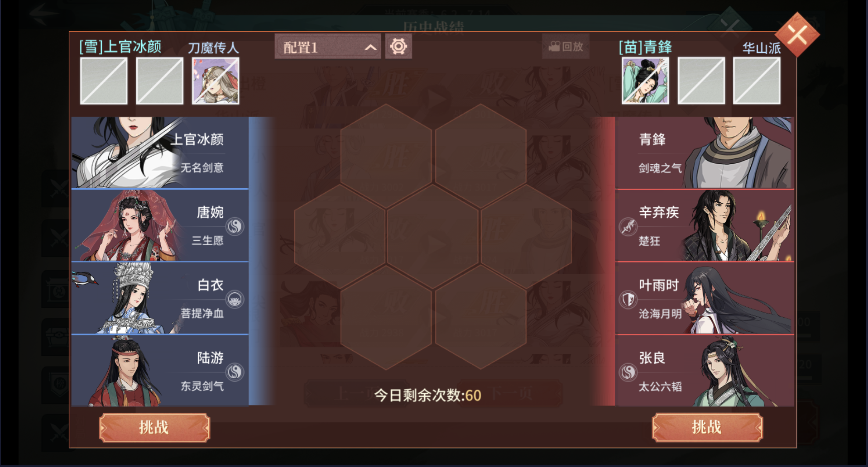868x467 pixels.
Task: Select 青鋒 team's green-robed avatar thumbnail
Action: 645,81
